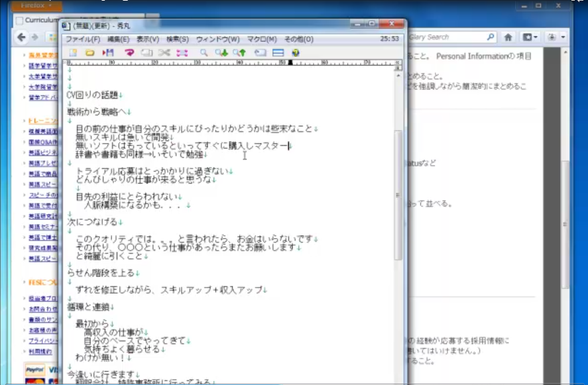Click the line 無いスキルは急いで開発

[x=122, y=137]
